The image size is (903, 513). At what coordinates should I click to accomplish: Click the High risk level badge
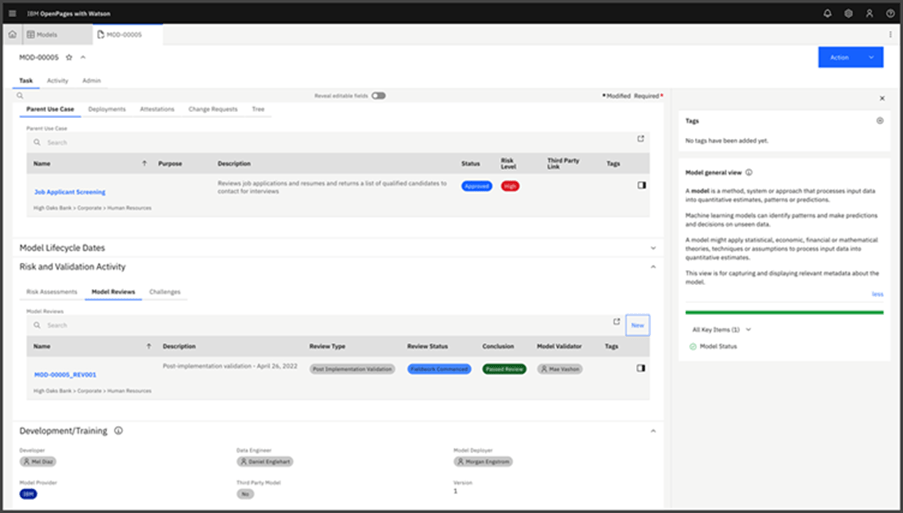pyautogui.click(x=510, y=186)
